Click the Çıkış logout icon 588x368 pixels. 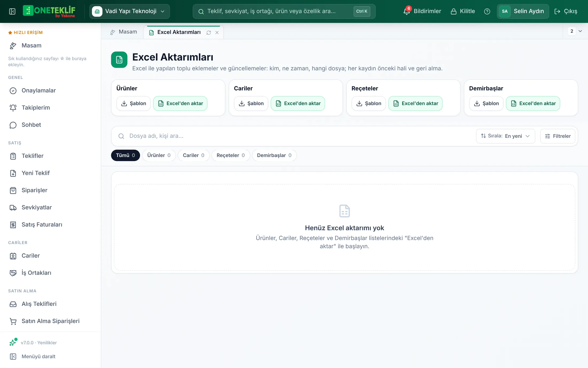tap(557, 11)
